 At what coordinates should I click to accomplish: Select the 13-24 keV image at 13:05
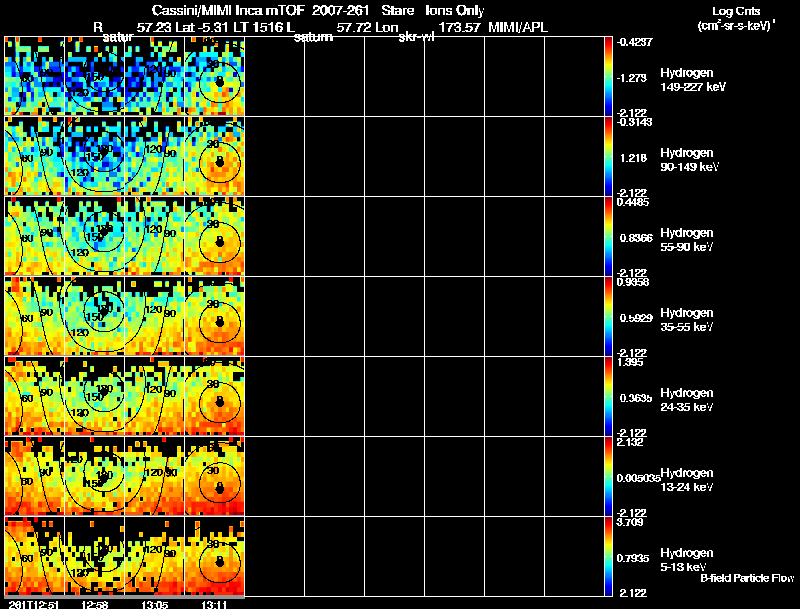pos(154,477)
